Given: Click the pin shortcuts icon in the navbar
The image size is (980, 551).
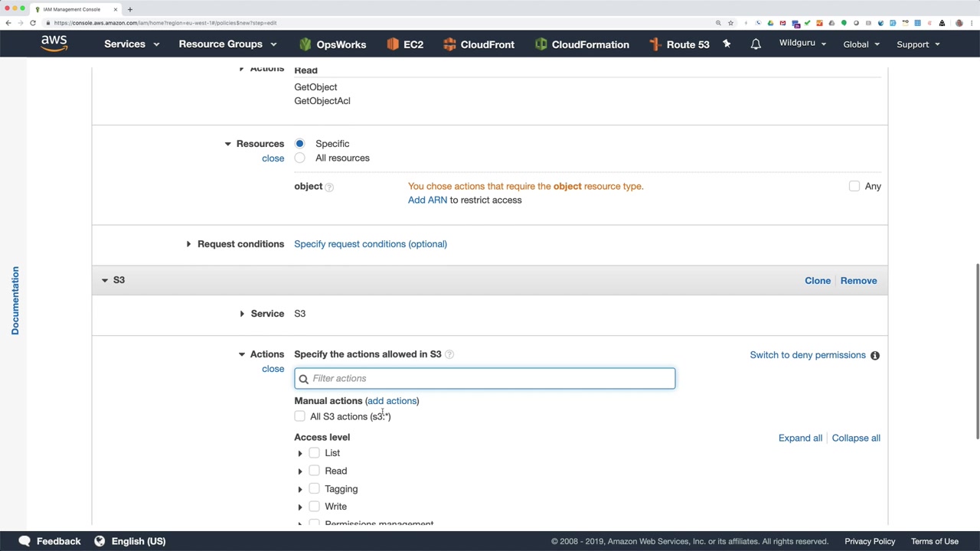Looking at the screenshot, I should click(727, 44).
